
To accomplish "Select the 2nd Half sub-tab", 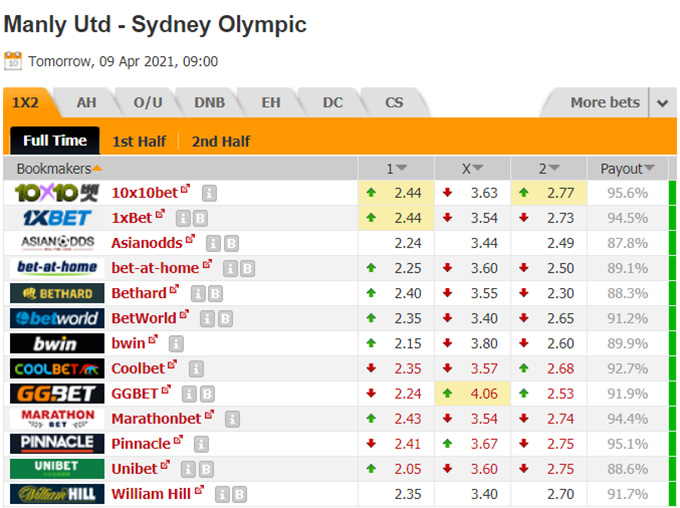I will tap(221, 141).
